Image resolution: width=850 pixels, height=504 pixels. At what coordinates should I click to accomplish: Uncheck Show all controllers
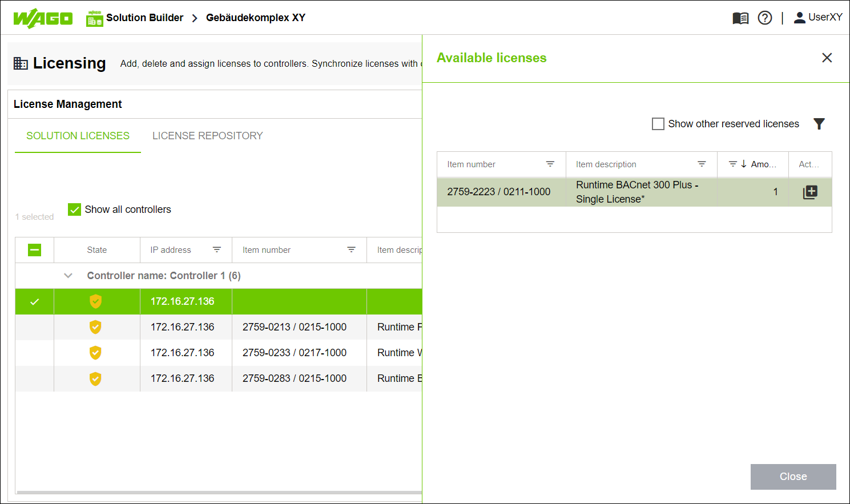[75, 209]
